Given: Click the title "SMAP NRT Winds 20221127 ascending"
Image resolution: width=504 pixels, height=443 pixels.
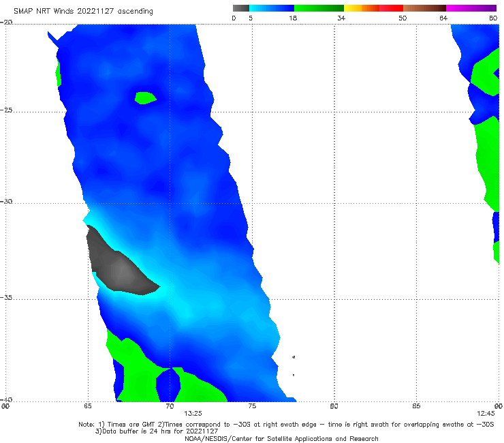Looking at the screenshot, I should click(x=83, y=12).
